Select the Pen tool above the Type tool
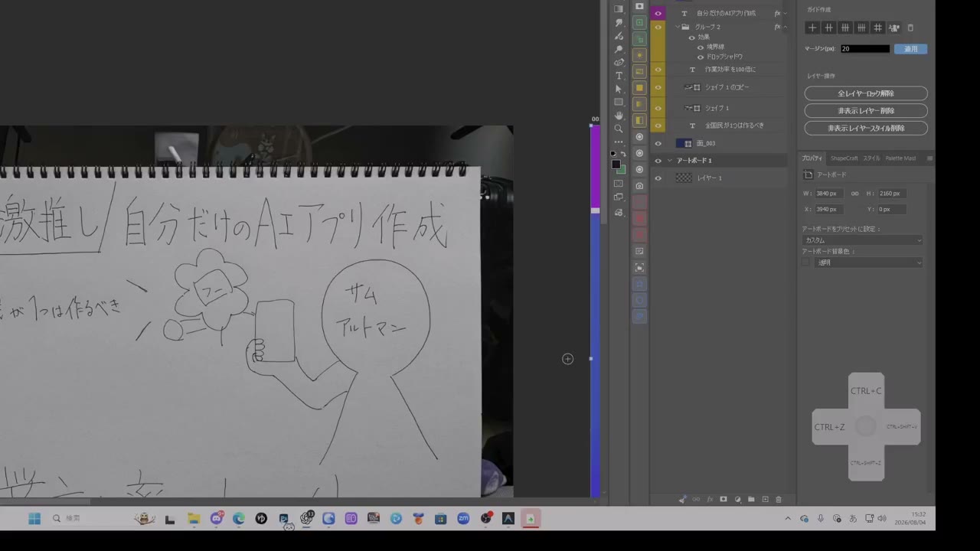Viewport: 980px width, 551px height. [619, 62]
